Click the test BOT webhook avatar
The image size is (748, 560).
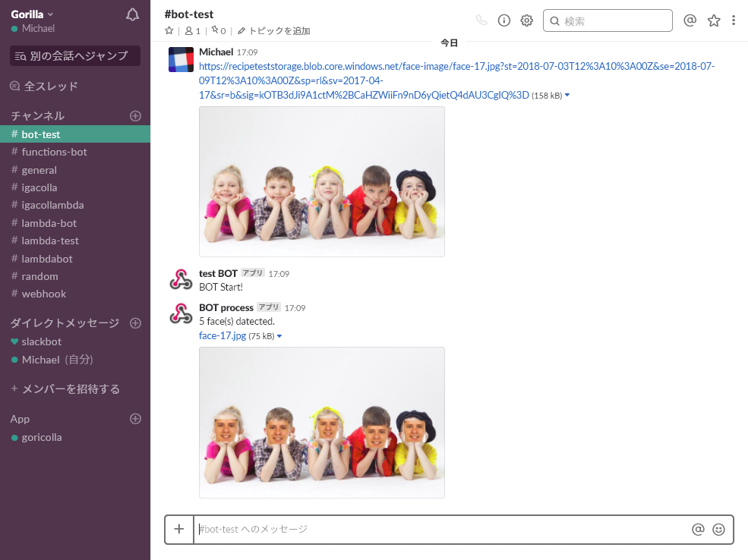[x=181, y=280]
